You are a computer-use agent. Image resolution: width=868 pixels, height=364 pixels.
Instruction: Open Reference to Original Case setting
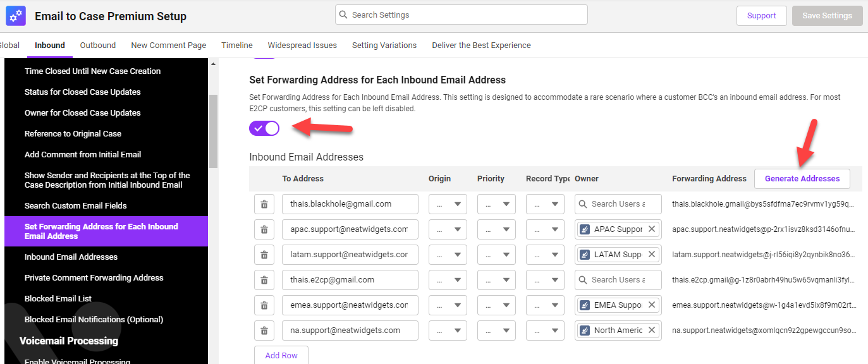point(73,134)
